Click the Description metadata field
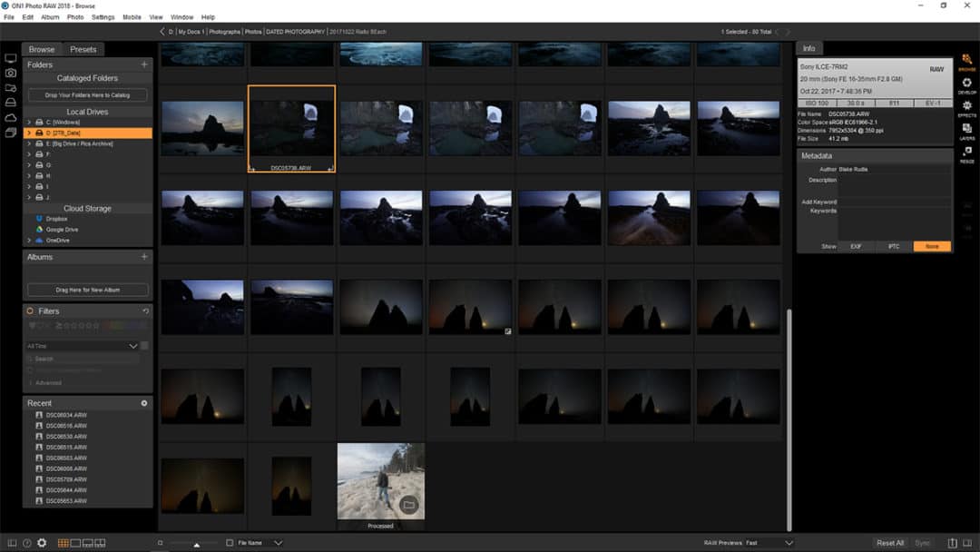Image resolution: width=980 pixels, height=552 pixels. [x=895, y=186]
